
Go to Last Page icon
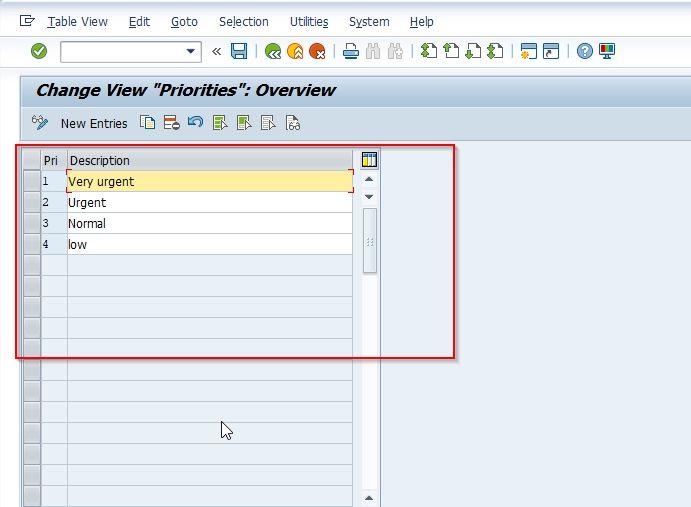click(x=495, y=51)
